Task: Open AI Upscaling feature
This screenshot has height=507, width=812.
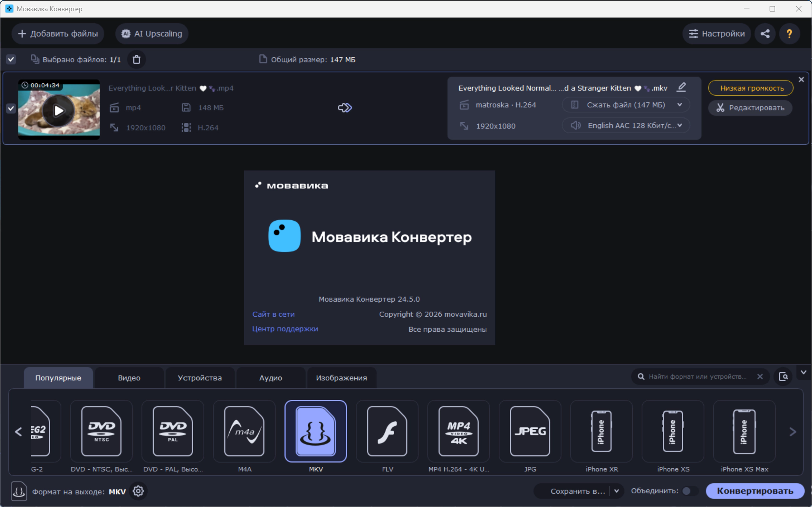Action: coord(152,34)
